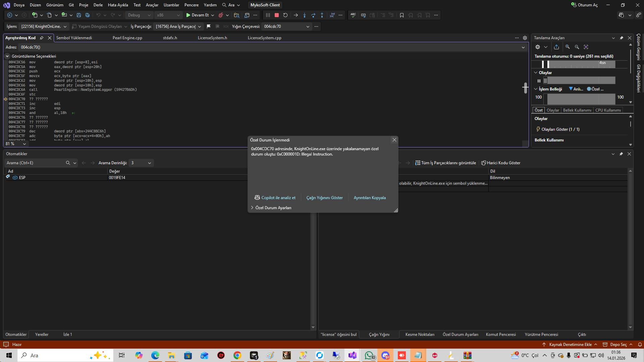Click the Save file icon

point(79,15)
